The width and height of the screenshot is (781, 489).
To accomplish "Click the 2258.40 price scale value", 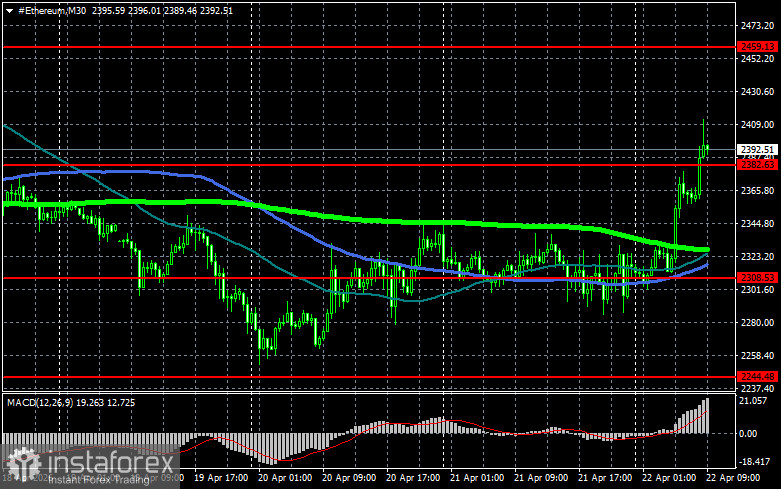I will coord(758,356).
